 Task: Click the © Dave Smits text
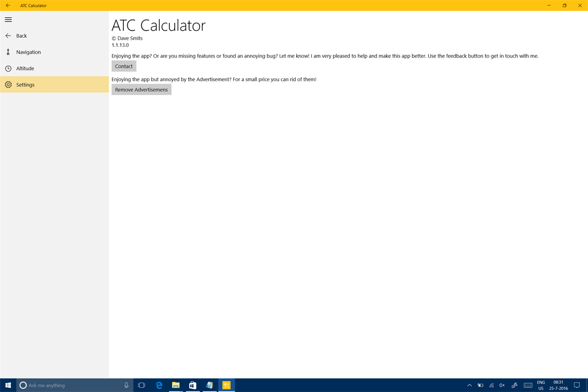click(127, 38)
